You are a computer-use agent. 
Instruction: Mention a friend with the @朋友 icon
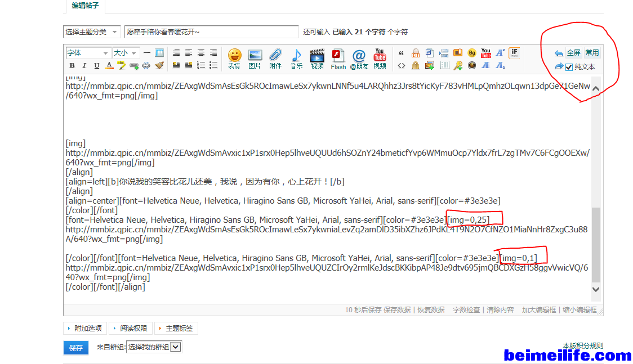pyautogui.click(x=359, y=58)
